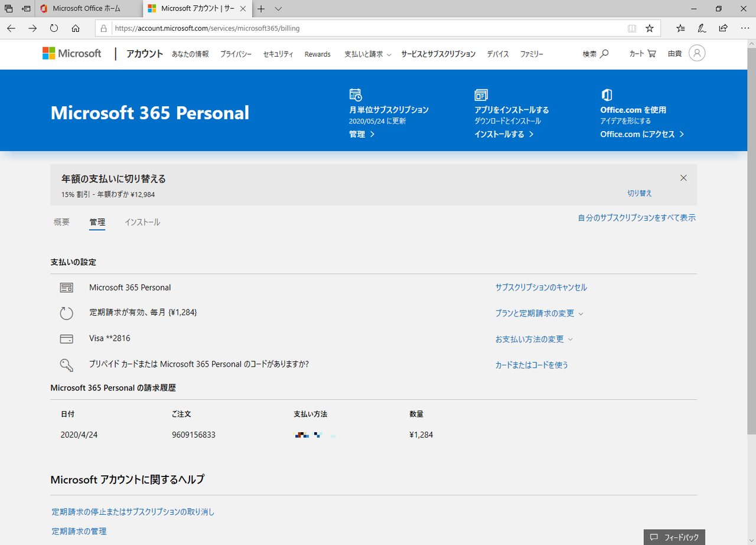Click the set tabs aside icon
The height and width of the screenshot is (545, 756).
(x=26, y=9)
